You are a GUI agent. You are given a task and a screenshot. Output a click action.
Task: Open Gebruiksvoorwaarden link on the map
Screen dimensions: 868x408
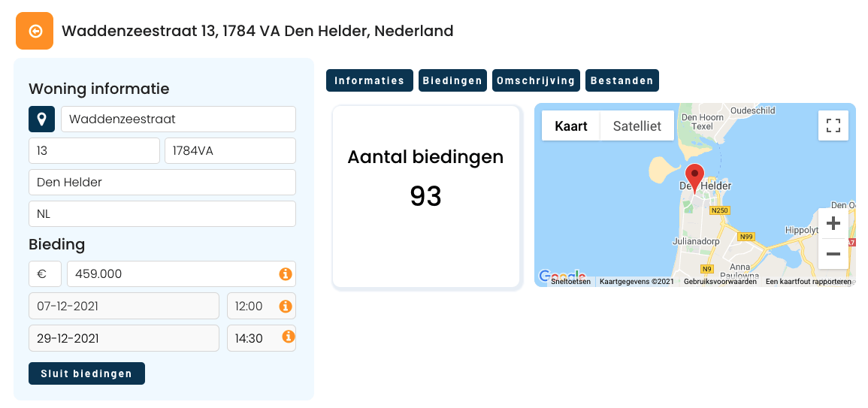(x=720, y=282)
